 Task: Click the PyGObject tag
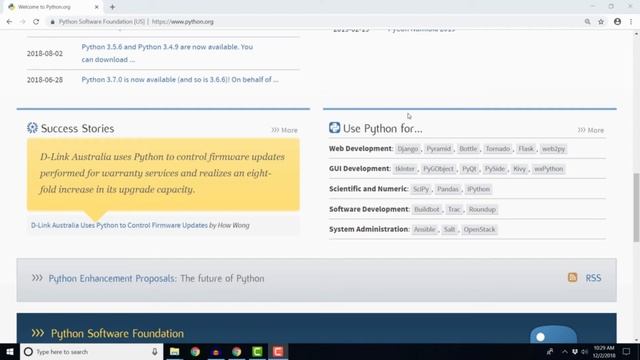coord(438,169)
